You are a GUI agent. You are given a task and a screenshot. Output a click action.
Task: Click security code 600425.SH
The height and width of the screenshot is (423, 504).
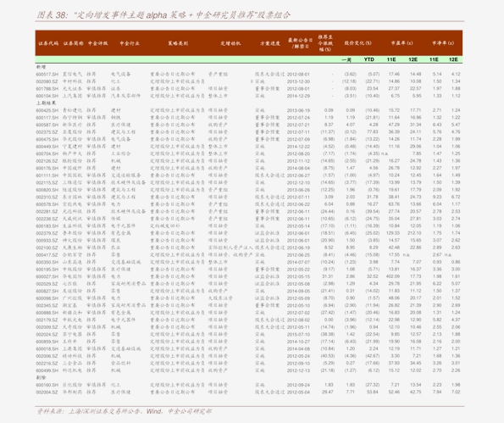tap(47, 110)
